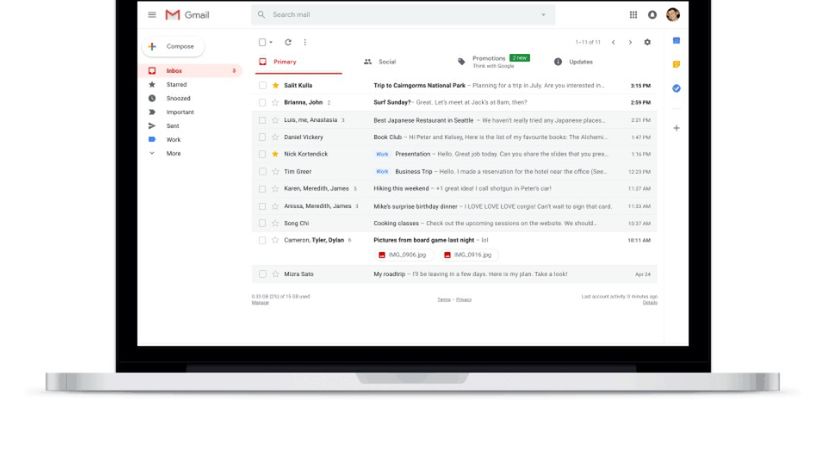This screenshot has height=469, width=833.
Task: Open the more options three-dot menu
Action: point(305,42)
